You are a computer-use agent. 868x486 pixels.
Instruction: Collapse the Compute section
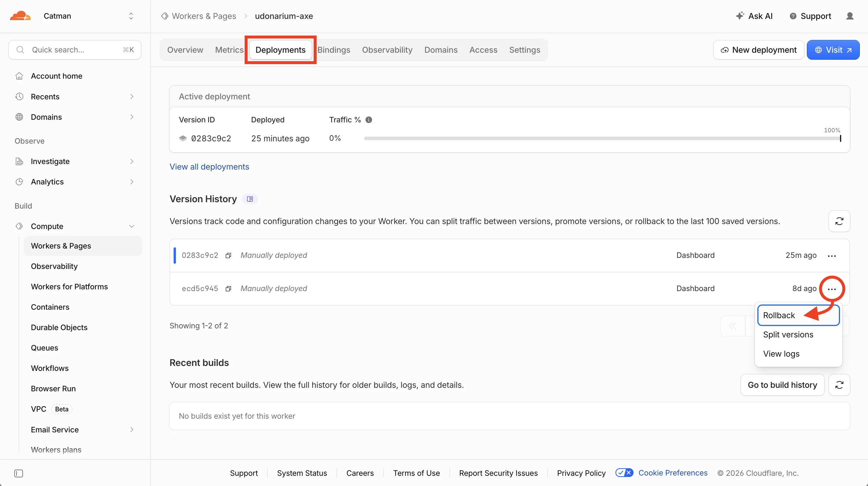click(132, 226)
